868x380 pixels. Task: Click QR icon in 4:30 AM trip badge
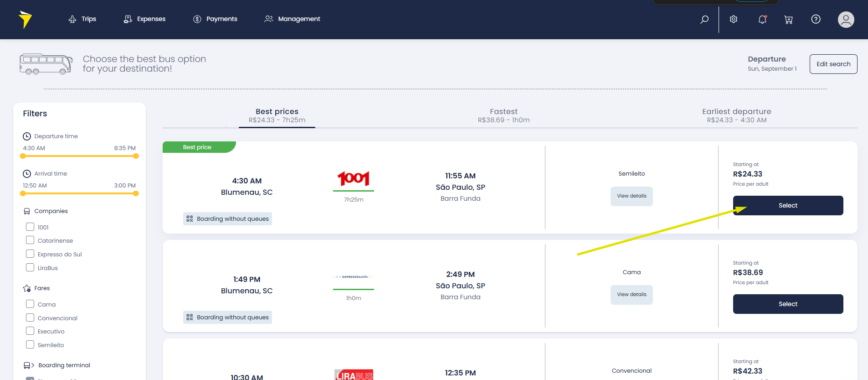click(190, 219)
